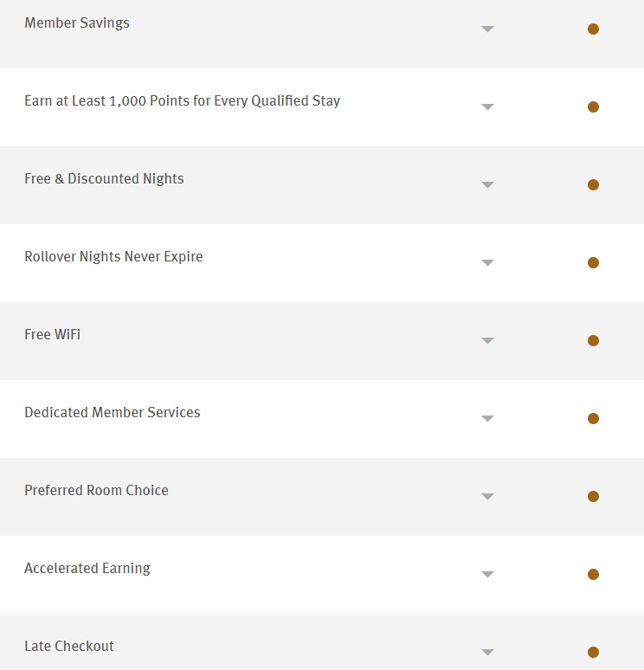The width and height of the screenshot is (644, 670).
Task: Expand the Free & Discounted Nights arrow
Action: tap(487, 185)
